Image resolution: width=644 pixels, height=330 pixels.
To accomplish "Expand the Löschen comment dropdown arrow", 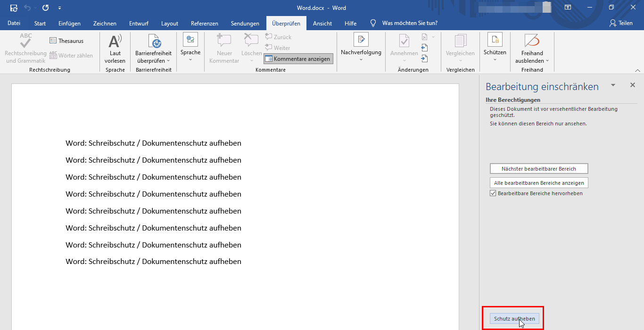I will click(252, 61).
